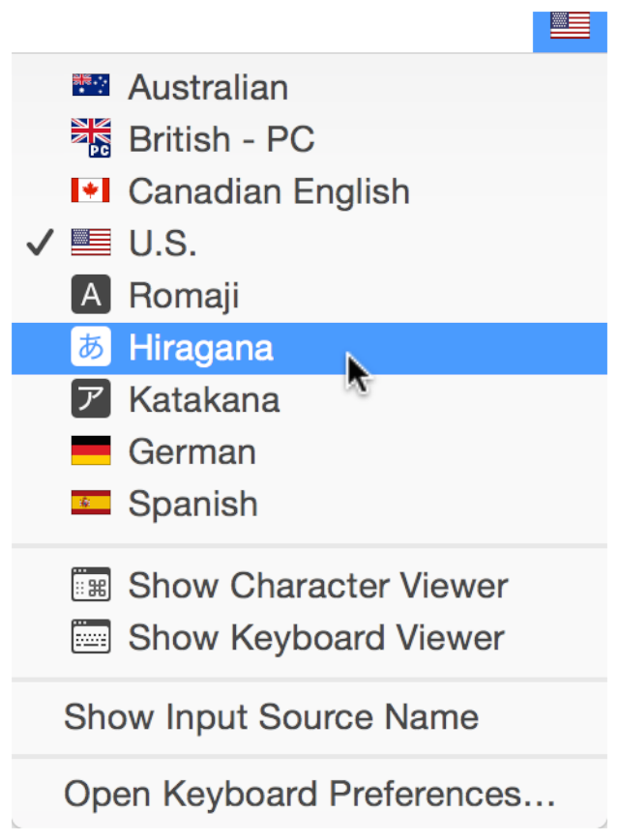Click the checkmark next to U.S.
Screen dimensions: 619x840
(x=38, y=243)
